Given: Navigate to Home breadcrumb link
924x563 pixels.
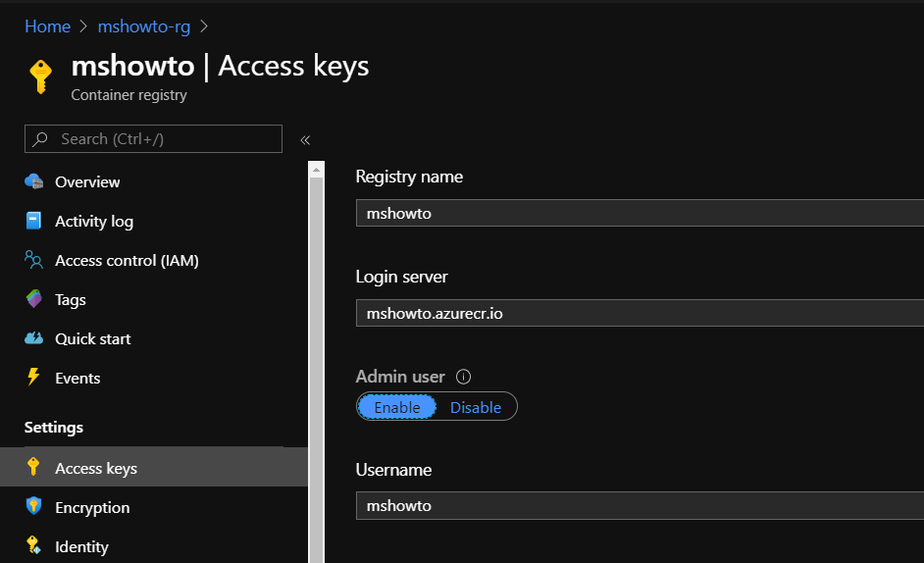Looking at the screenshot, I should click(48, 26).
